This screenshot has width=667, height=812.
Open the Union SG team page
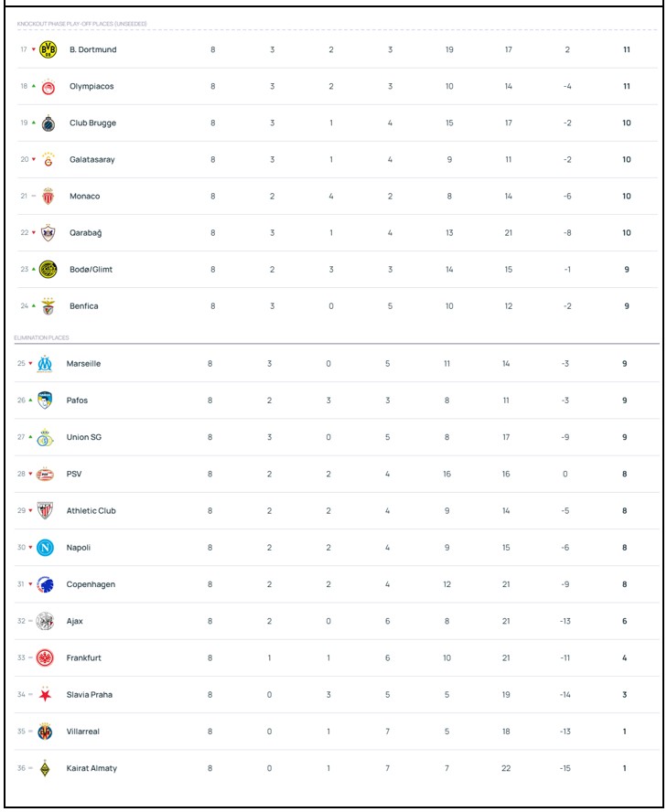(83, 437)
